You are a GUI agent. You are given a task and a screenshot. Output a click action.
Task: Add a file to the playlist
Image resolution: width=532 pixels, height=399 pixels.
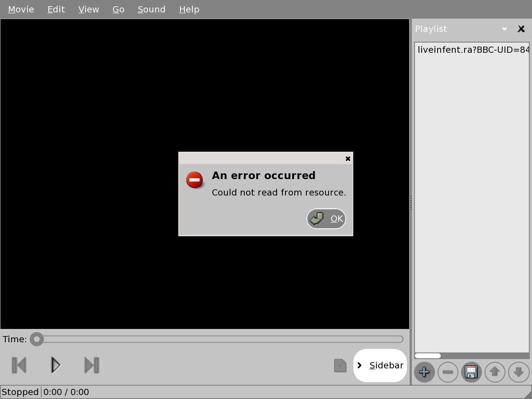424,372
